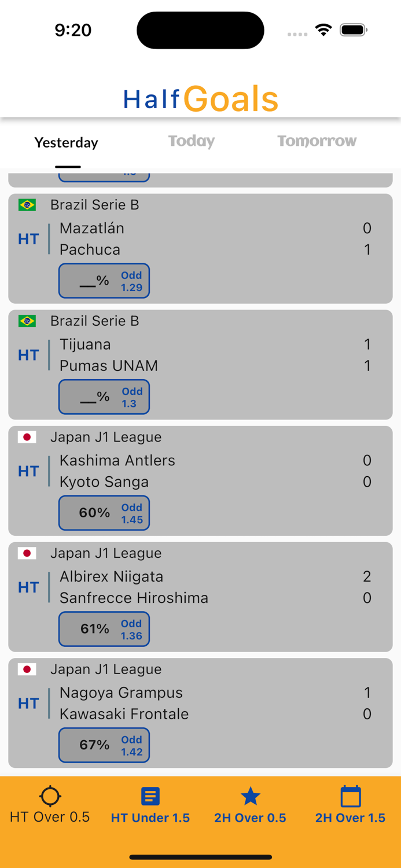Open 2H Over 1.5 calendar icon

click(350, 796)
